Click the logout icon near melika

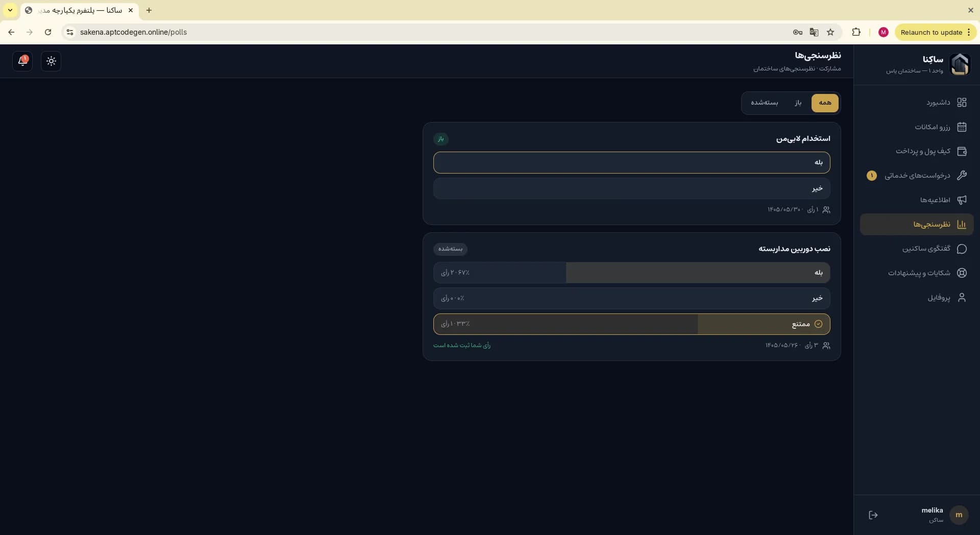[873, 515]
